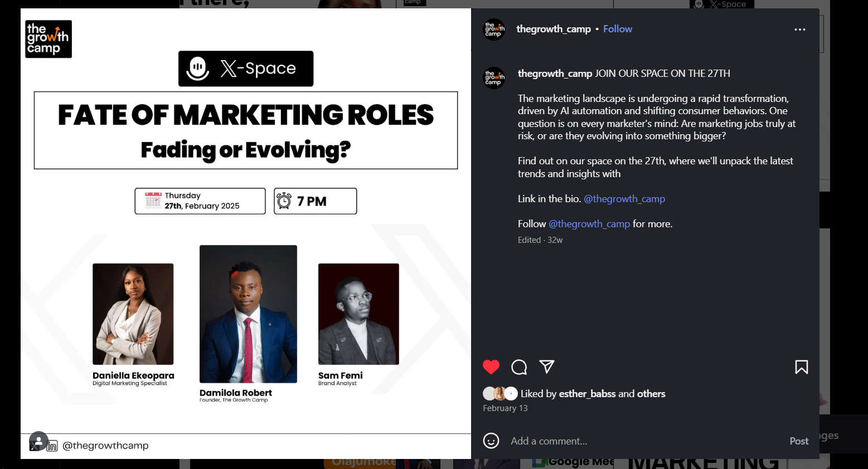Open more options three-dot menu

point(800,30)
